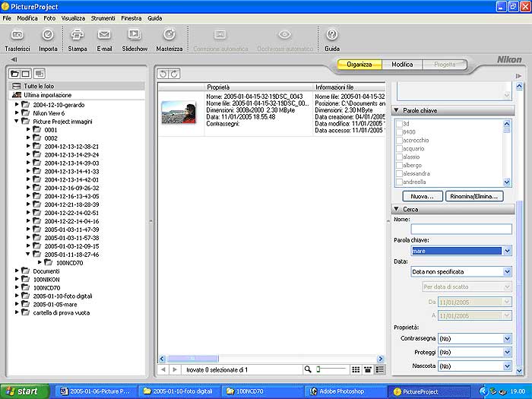
Task: Click the Masterizza disc icon
Action: (169, 35)
